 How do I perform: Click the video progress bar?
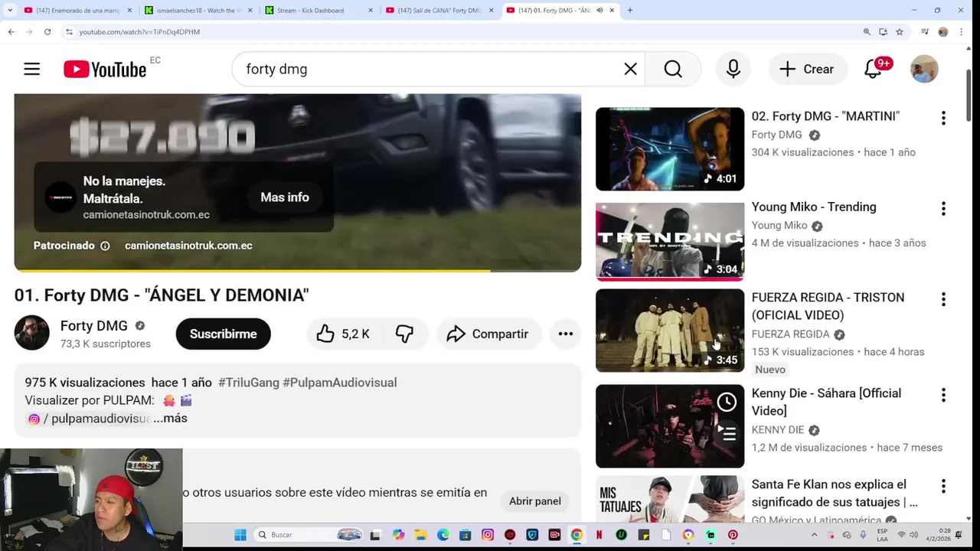[298, 270]
